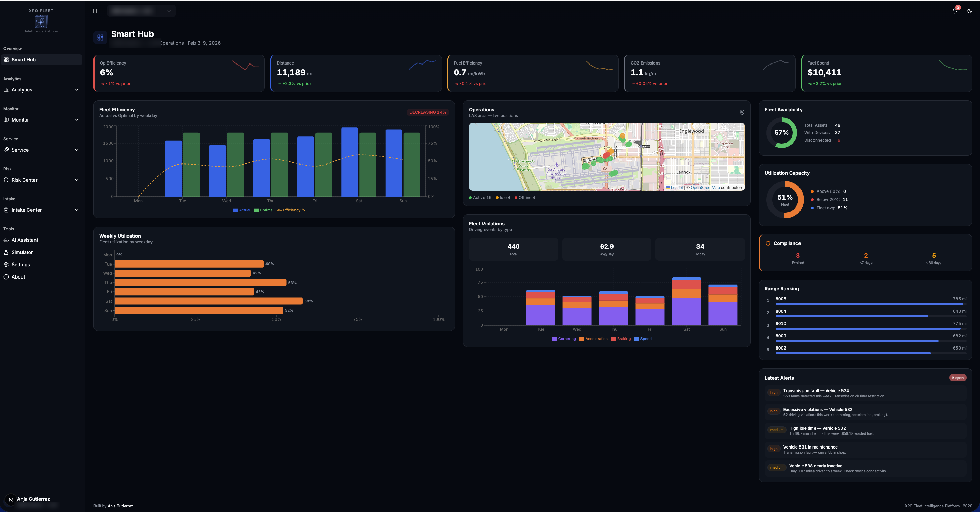Toggle Braking in Fleet Violations legend
The image size is (980, 512).
coord(621,339)
